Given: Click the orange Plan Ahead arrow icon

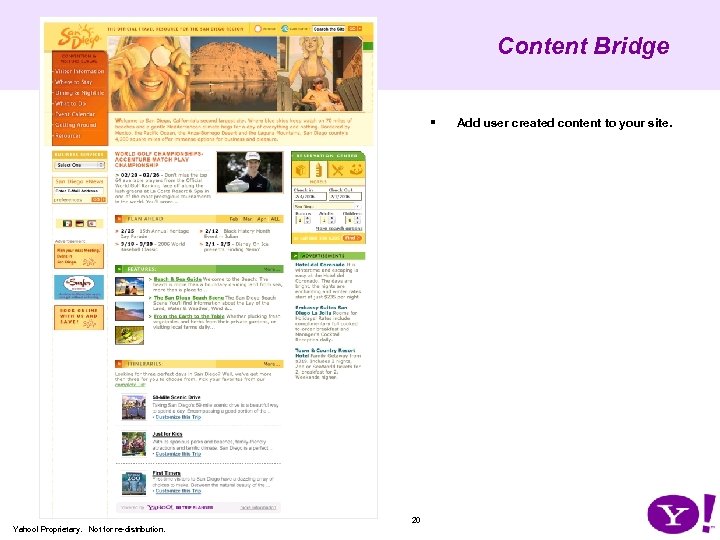Looking at the screenshot, I should [x=119, y=219].
